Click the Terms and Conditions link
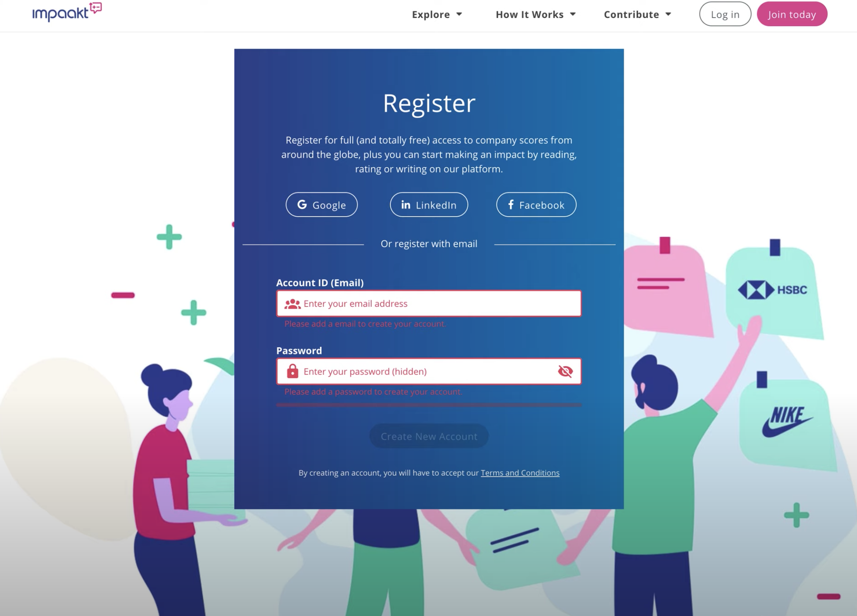Viewport: 857px width, 616px height. pos(520,472)
